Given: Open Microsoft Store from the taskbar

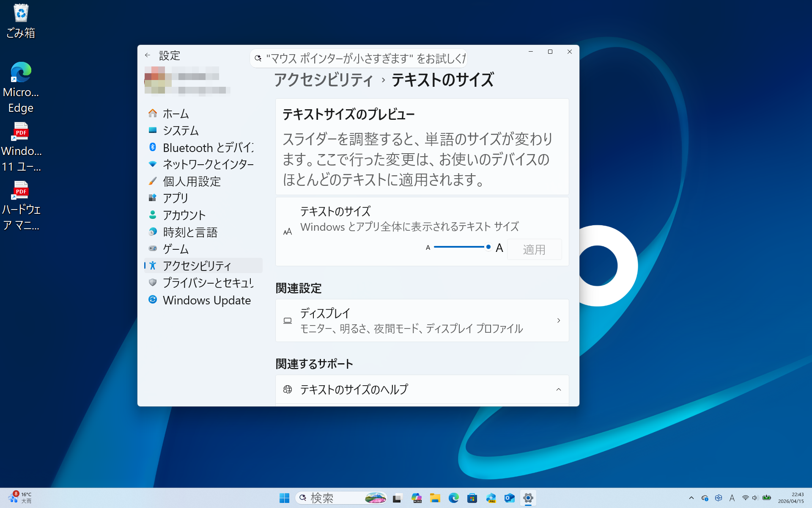Looking at the screenshot, I should click(472, 498).
